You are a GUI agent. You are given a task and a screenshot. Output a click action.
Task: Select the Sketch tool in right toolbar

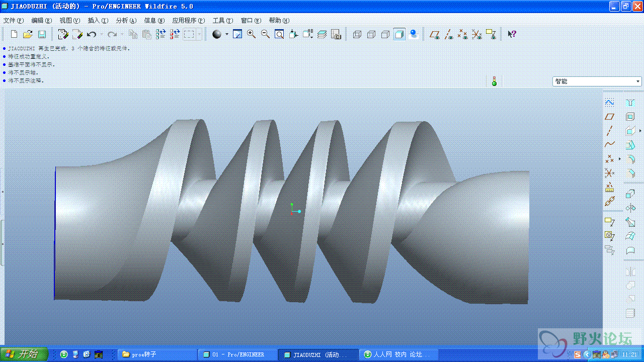pos(609,103)
